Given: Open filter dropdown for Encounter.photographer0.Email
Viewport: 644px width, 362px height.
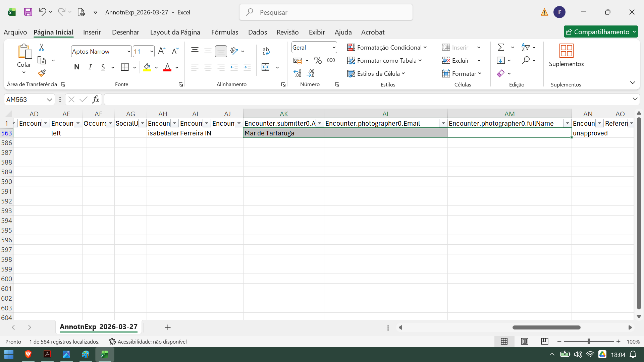Looking at the screenshot, I should coord(443,123).
